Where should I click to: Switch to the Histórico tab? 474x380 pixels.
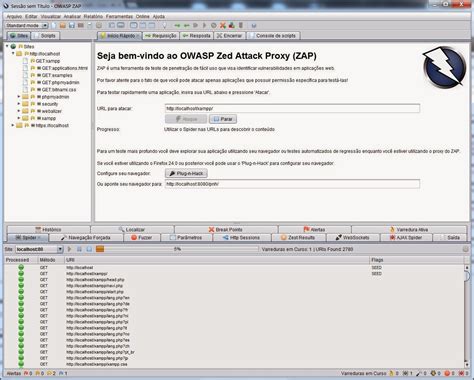click(48, 229)
